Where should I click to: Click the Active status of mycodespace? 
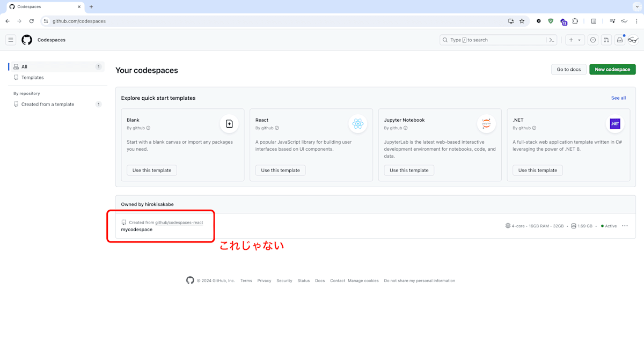click(x=609, y=226)
